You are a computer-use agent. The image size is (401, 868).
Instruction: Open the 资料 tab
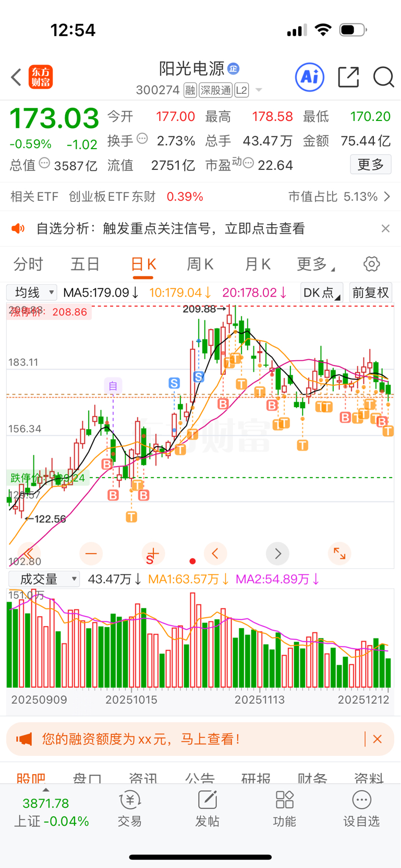pyautogui.click(x=369, y=778)
